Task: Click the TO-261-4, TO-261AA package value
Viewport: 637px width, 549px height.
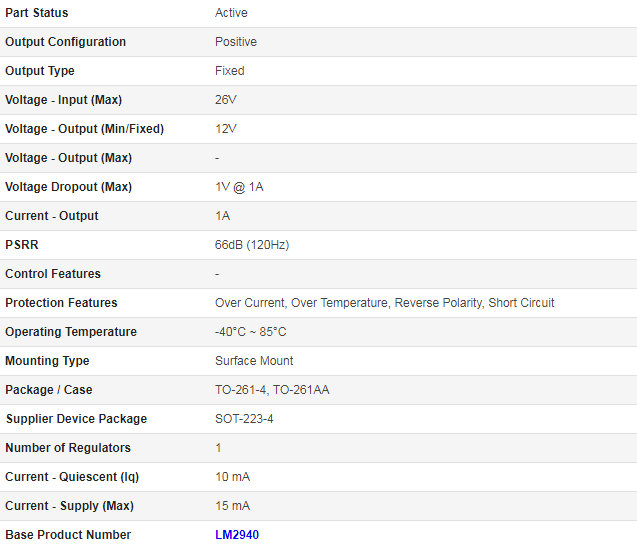Action: click(x=272, y=389)
